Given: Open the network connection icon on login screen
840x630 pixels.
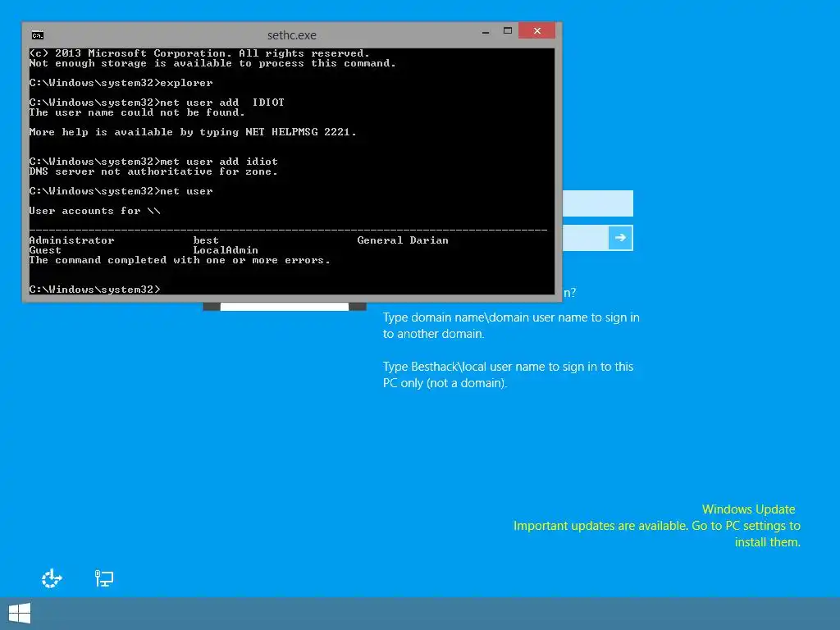Looking at the screenshot, I should (104, 578).
